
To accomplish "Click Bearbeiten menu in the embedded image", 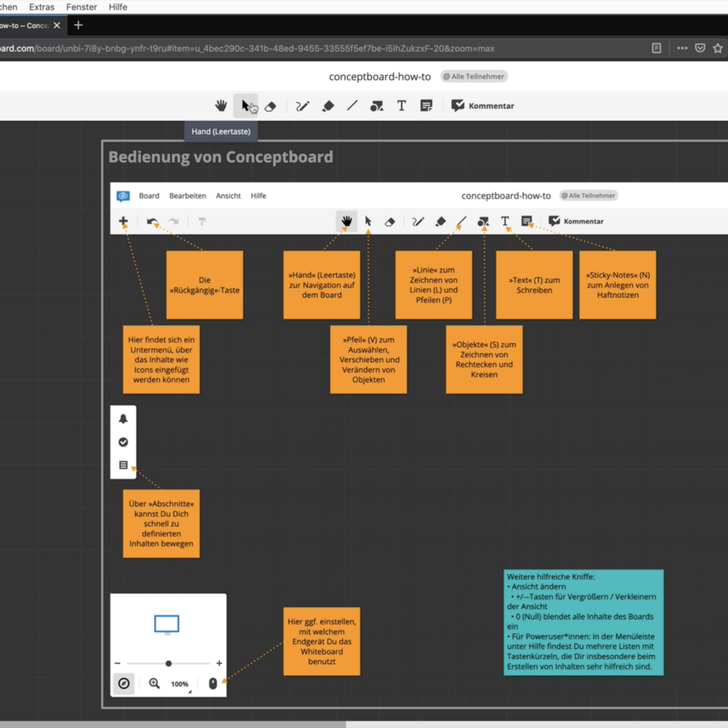I will 188,196.
